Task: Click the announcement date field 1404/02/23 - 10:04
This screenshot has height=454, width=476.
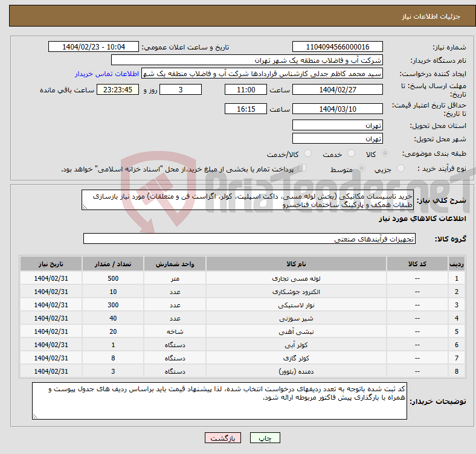Action: 94,46
